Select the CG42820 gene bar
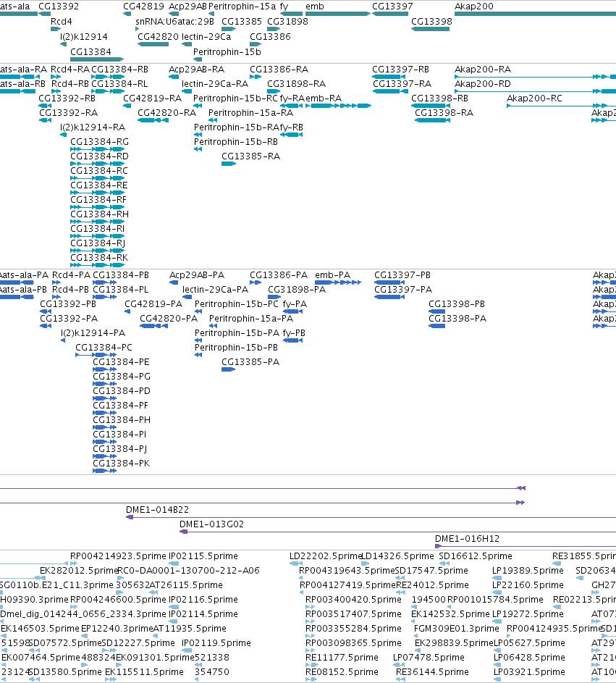 pyautogui.click(x=153, y=44)
